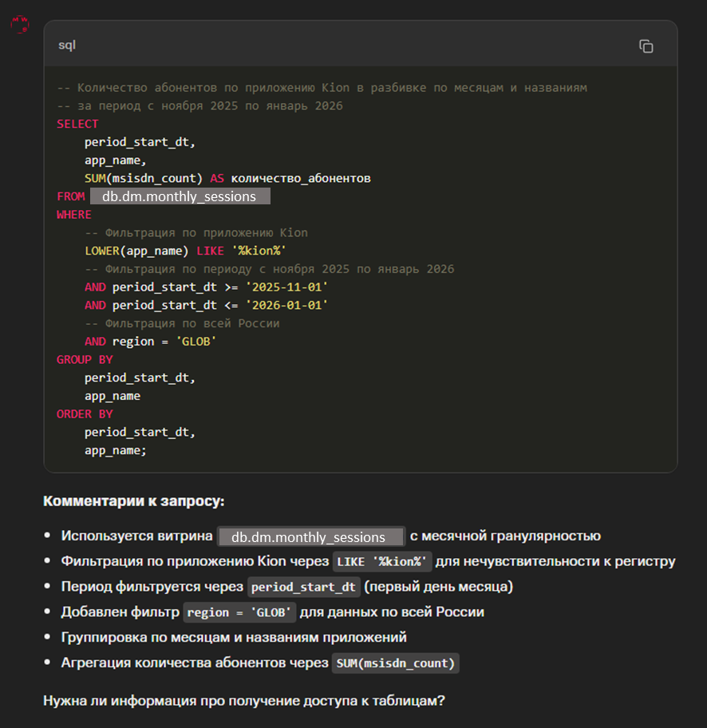Viewport: 707px width, 728px height.
Task: Click the 'количество_абонентов' alias
Action: tap(301, 178)
